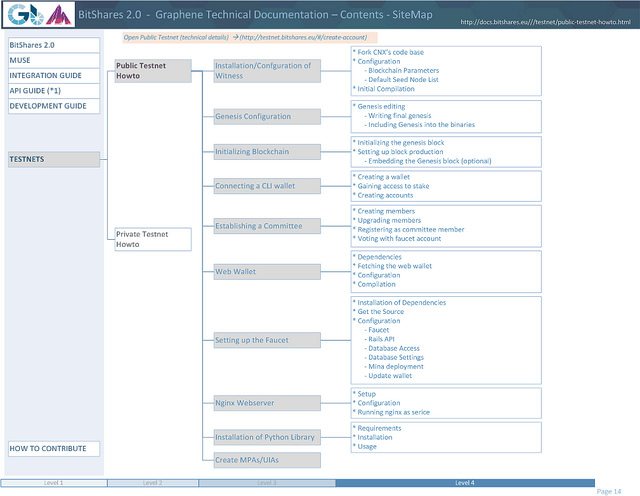Click 'Setup' under Nginx Webserver
This screenshot has height=496, width=640.
(367, 394)
